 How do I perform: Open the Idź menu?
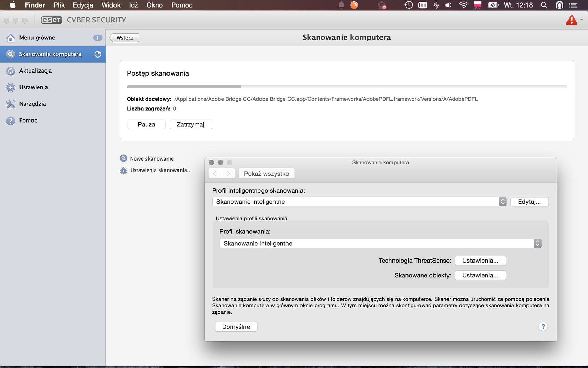click(x=133, y=5)
